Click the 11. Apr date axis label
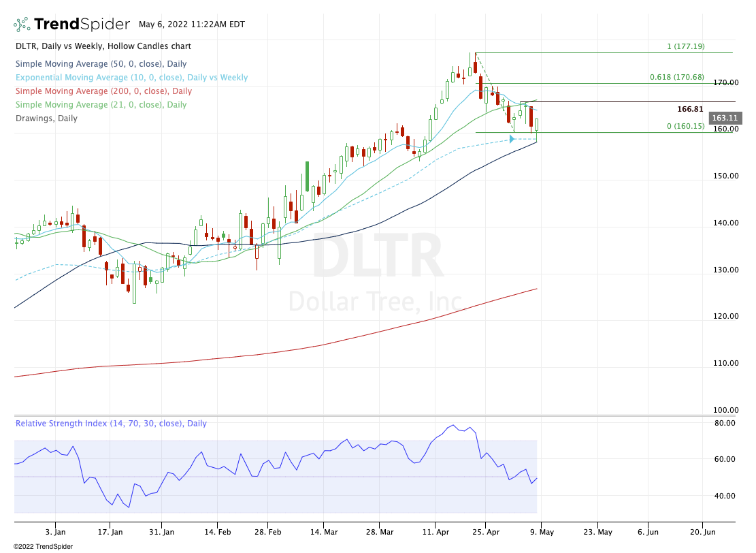Screen dimensions: 756x553 [x=435, y=532]
